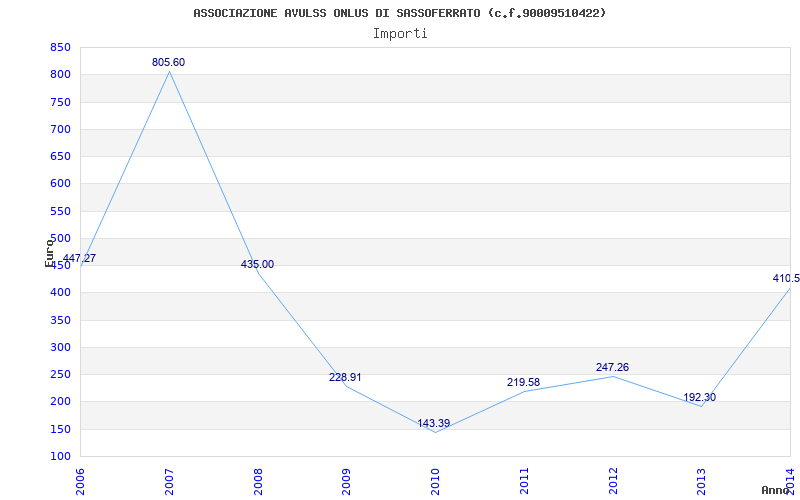The width and height of the screenshot is (800, 500).
Task: Click the 550 y-axis value
Action: (x=60, y=211)
